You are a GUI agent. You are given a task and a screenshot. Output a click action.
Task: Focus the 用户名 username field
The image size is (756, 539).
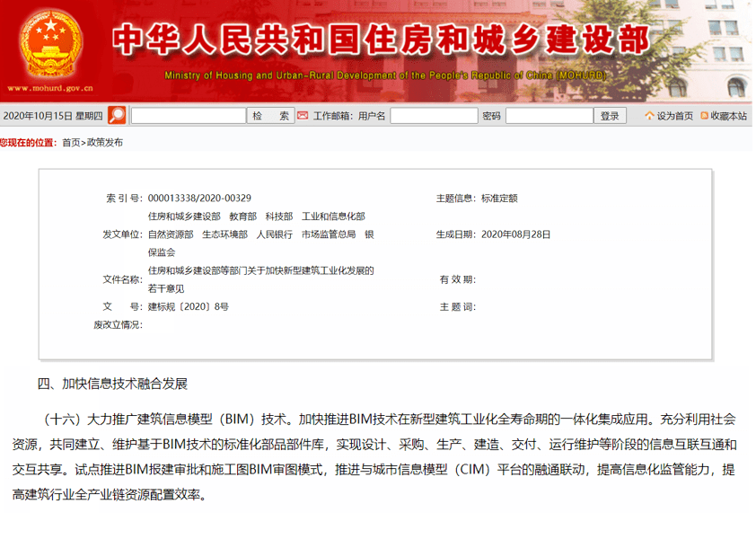[x=434, y=116]
